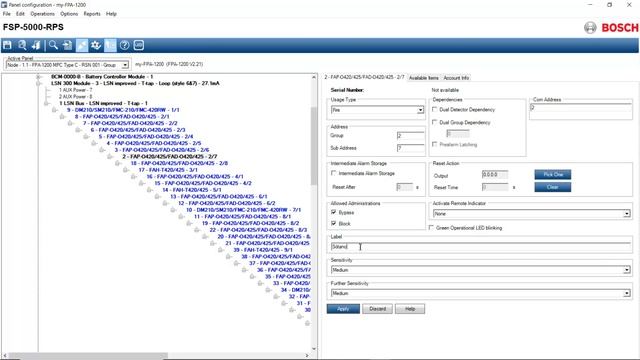Click the Group address field
The width and height of the screenshot is (640, 360).
click(x=411, y=136)
